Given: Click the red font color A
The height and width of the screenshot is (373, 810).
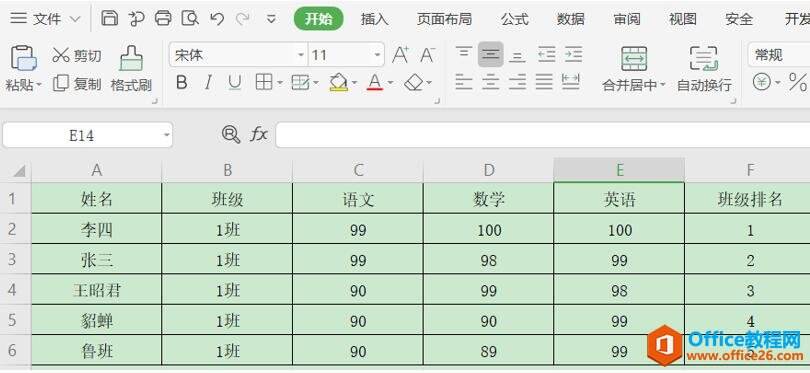Looking at the screenshot, I should coord(376,82).
